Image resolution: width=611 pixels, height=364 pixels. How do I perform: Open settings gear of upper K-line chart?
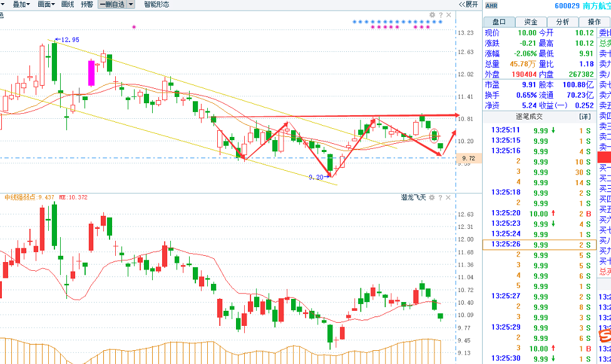(x=432, y=15)
